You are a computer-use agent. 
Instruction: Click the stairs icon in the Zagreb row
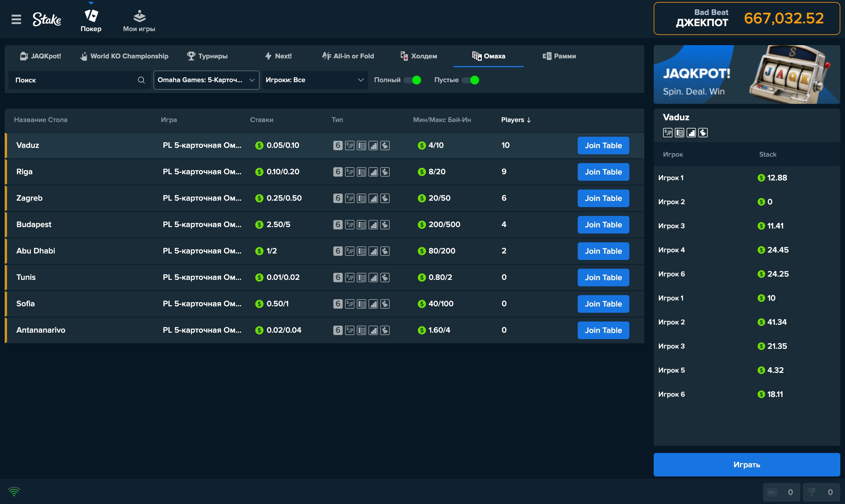pos(373,198)
